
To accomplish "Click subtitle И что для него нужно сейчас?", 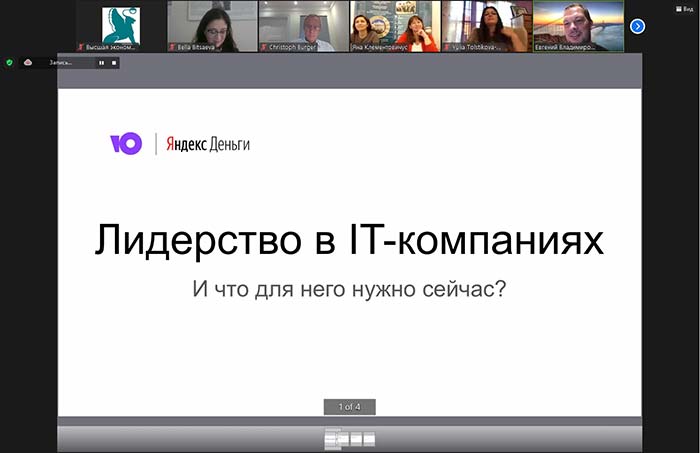I will coord(350,289).
